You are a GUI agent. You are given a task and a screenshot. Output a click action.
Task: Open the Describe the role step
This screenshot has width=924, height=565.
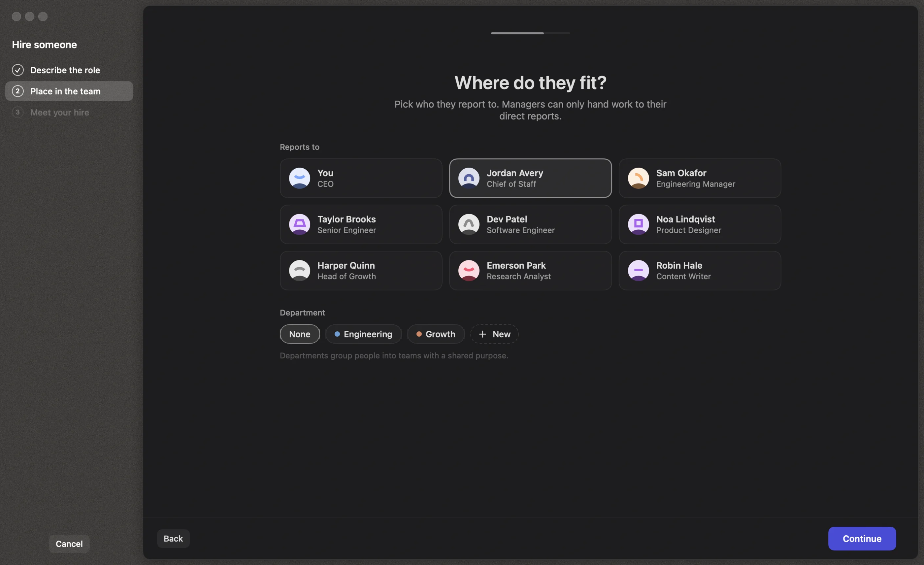[69, 70]
